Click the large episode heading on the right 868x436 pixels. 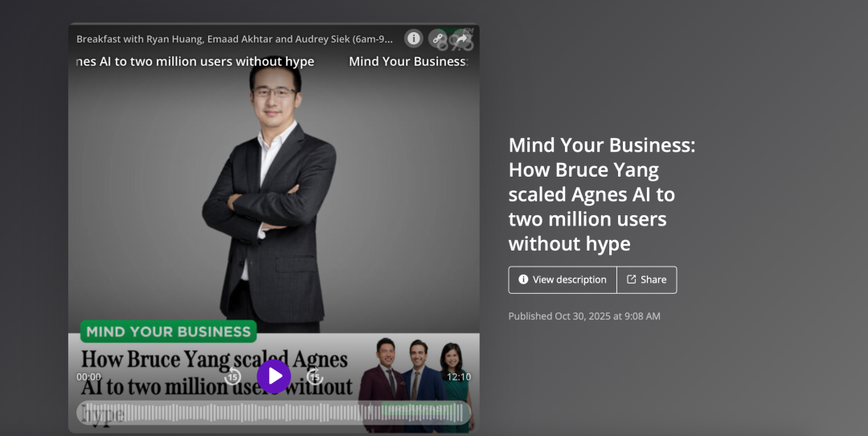(x=602, y=194)
